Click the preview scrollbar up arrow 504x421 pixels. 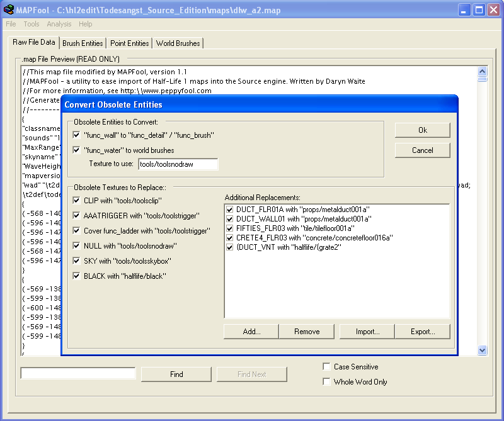pyautogui.click(x=482, y=71)
